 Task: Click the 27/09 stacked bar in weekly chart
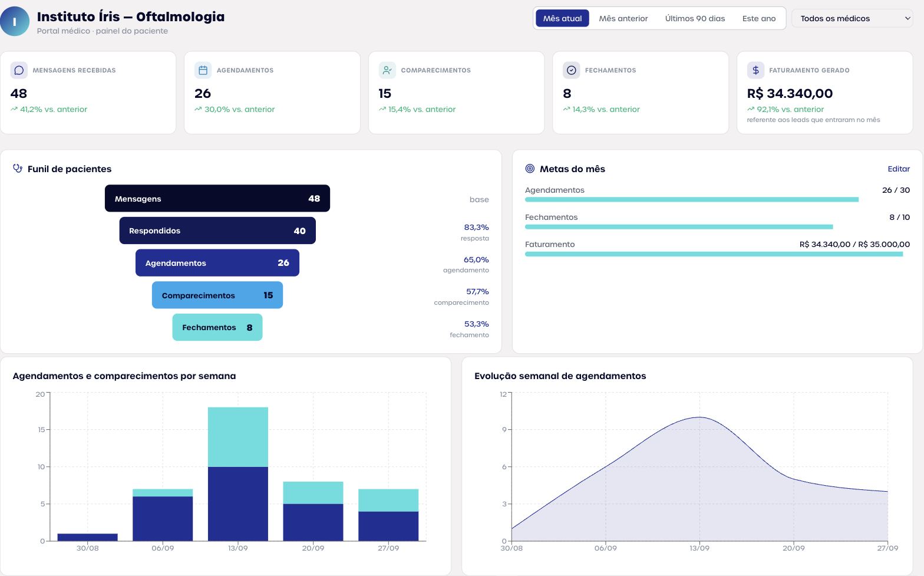click(x=388, y=515)
